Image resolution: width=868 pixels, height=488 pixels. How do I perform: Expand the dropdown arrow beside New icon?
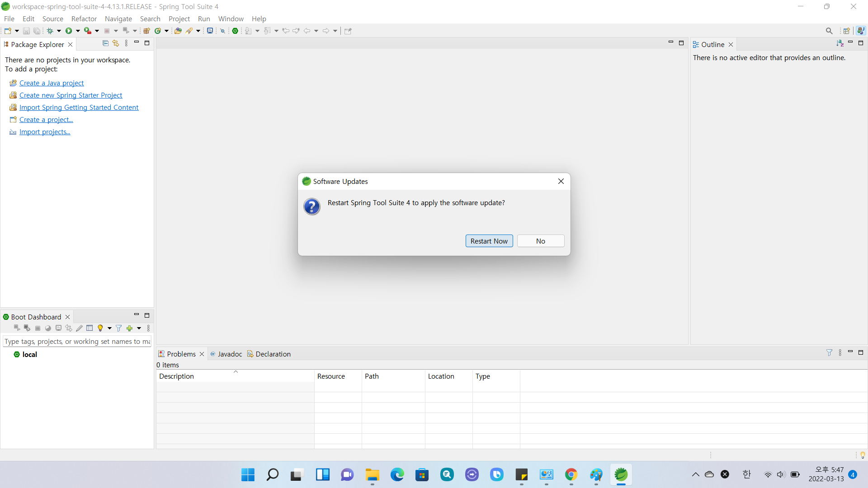coord(17,31)
